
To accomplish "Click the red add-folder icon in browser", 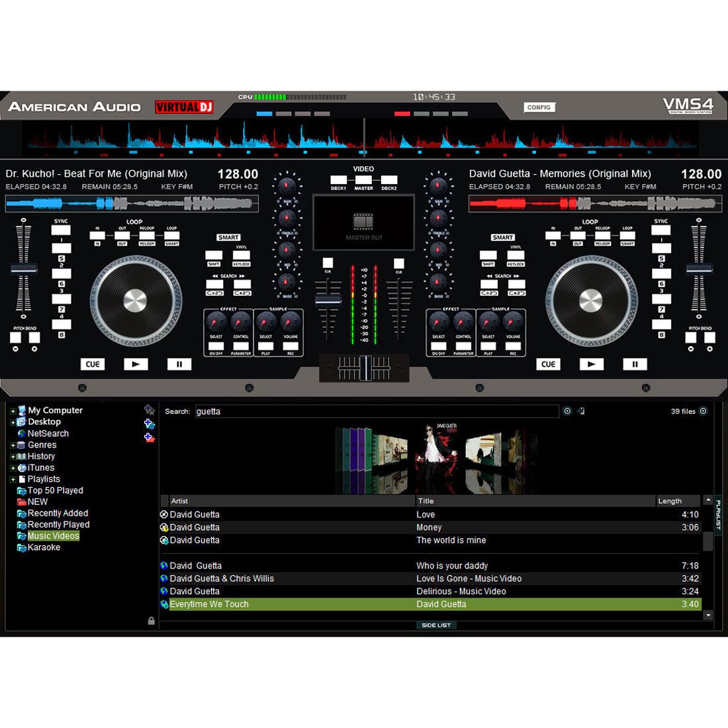I will (150, 437).
